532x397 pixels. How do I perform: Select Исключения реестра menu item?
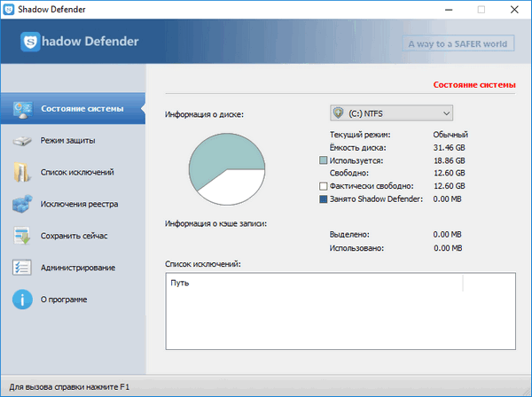[x=79, y=205]
